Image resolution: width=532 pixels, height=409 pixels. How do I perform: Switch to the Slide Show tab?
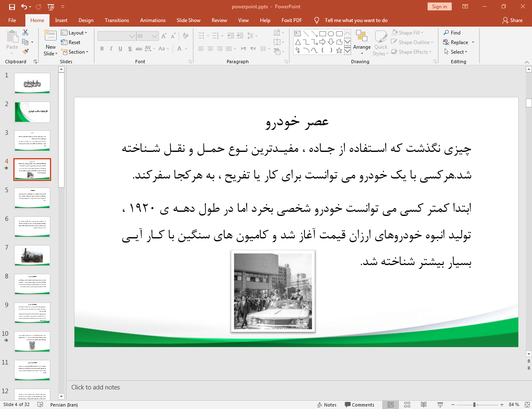click(188, 20)
